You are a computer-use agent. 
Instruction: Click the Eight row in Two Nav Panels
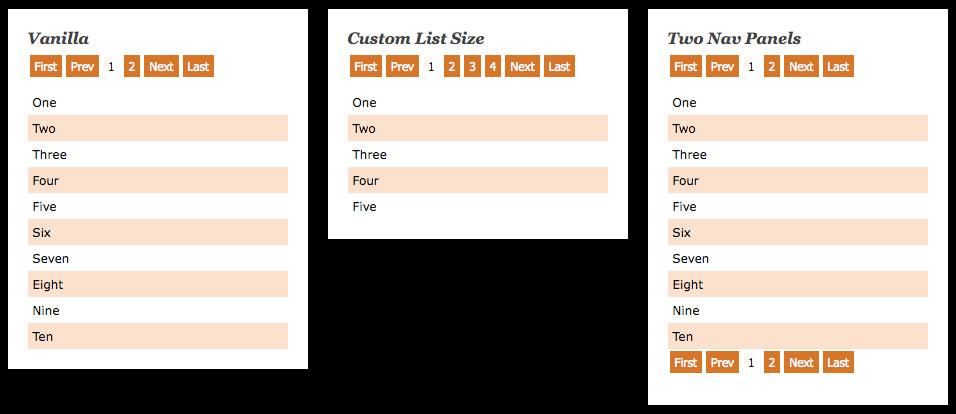click(798, 285)
